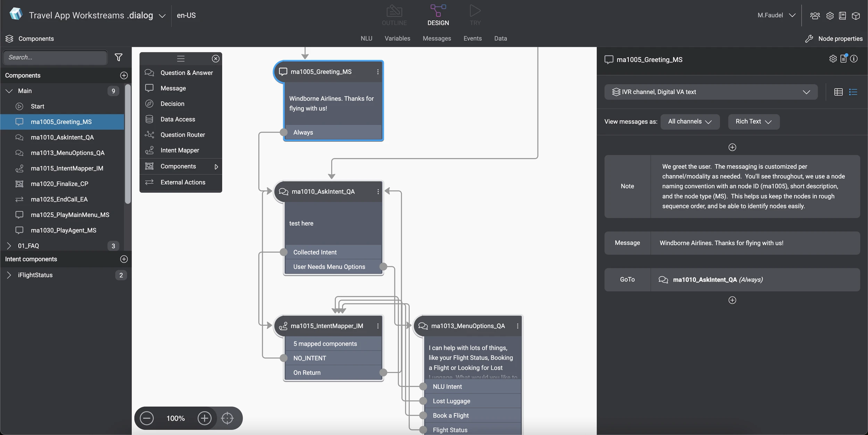The width and height of the screenshot is (868, 435).
Task: Click the zoom out minus button
Action: pos(147,418)
